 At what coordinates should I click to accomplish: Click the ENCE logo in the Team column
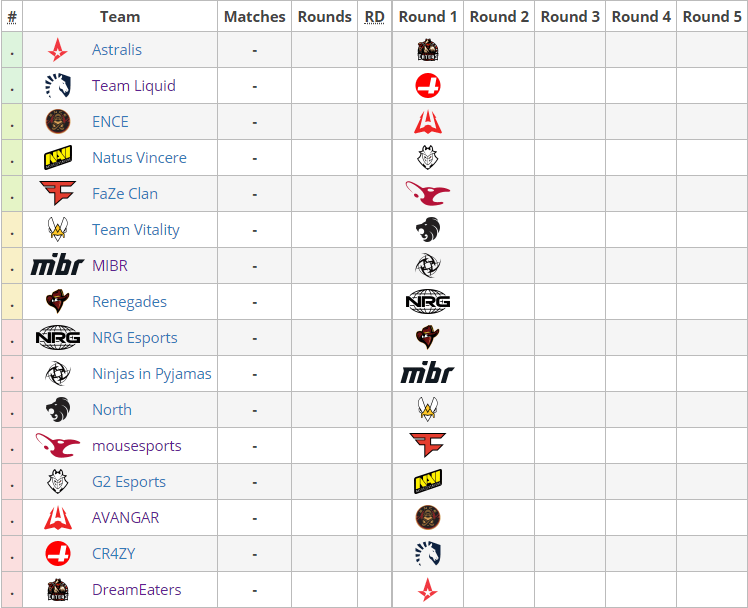[58, 122]
